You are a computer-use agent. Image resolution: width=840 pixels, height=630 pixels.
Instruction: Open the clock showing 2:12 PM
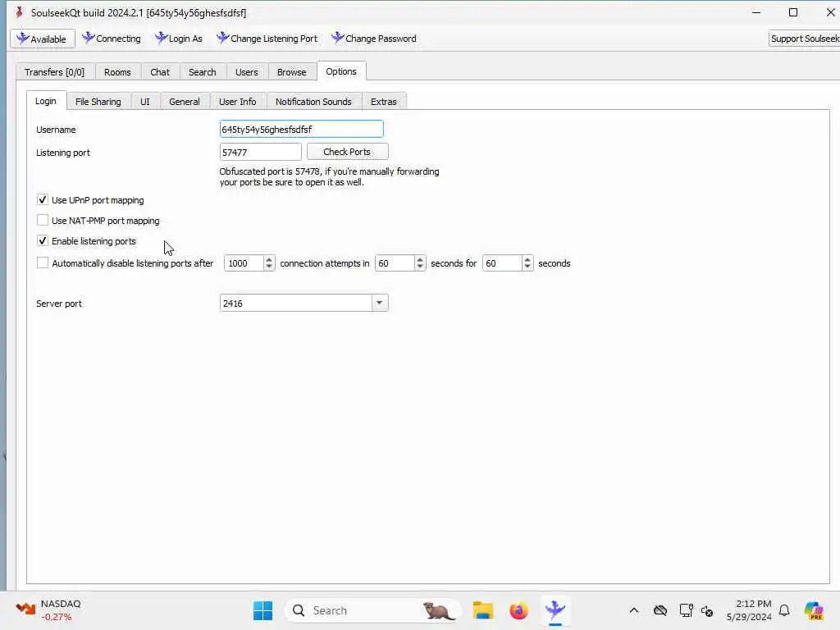click(x=749, y=610)
